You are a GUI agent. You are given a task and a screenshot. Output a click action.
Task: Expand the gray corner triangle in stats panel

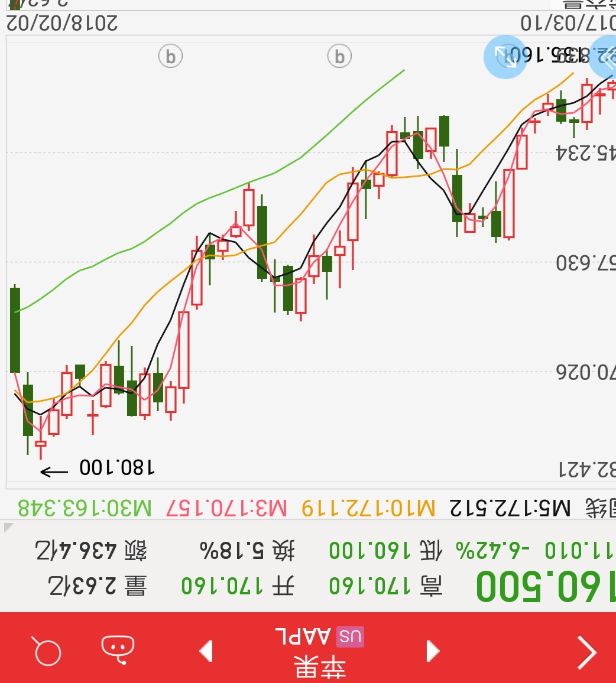[x=8, y=527]
